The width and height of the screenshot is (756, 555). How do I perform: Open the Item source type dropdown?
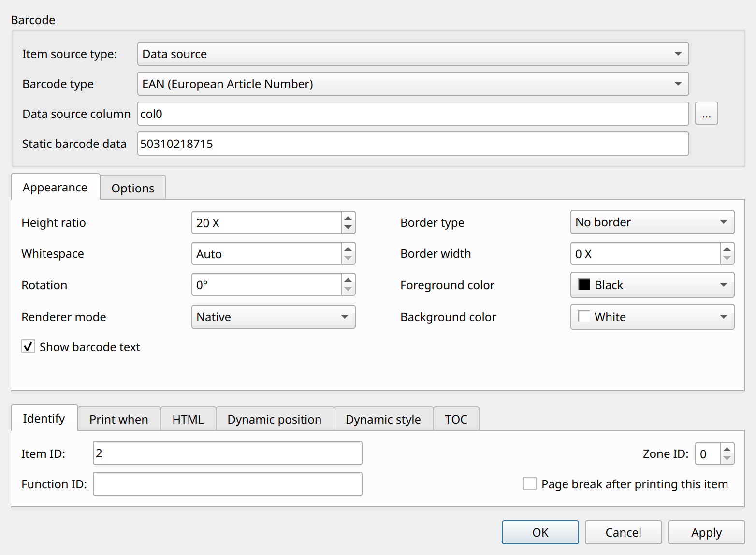tap(413, 54)
